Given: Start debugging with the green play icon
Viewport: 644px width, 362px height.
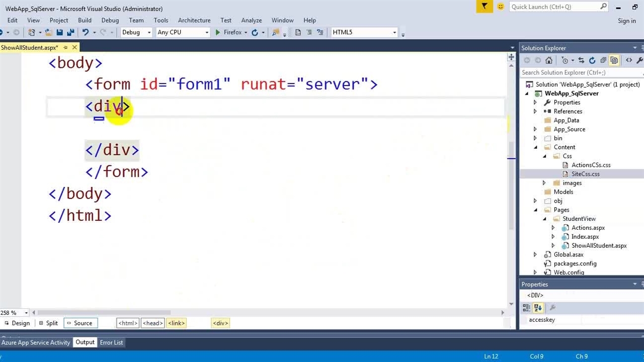Looking at the screenshot, I should tap(217, 32).
